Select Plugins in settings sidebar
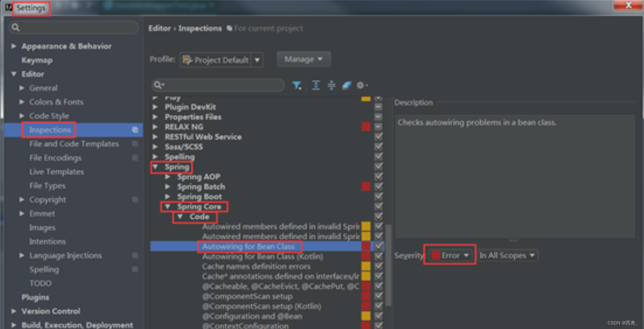The width and height of the screenshot is (644, 329). click(x=35, y=297)
